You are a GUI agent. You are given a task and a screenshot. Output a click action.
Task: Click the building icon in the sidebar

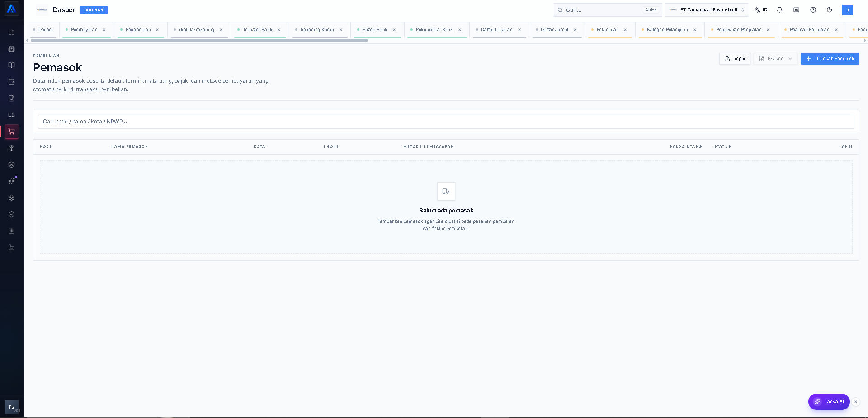(x=12, y=49)
